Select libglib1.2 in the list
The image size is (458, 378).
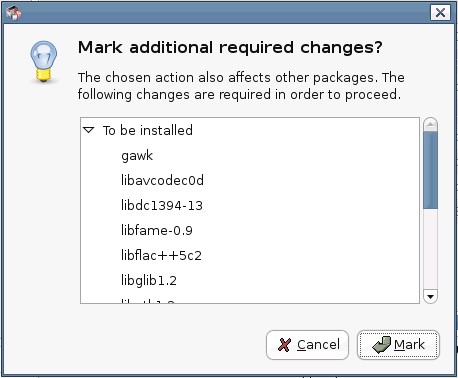149,280
